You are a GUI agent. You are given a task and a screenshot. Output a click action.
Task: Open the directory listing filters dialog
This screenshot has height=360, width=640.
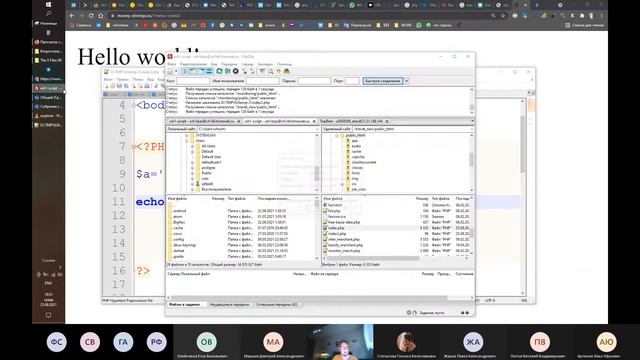pos(262,71)
